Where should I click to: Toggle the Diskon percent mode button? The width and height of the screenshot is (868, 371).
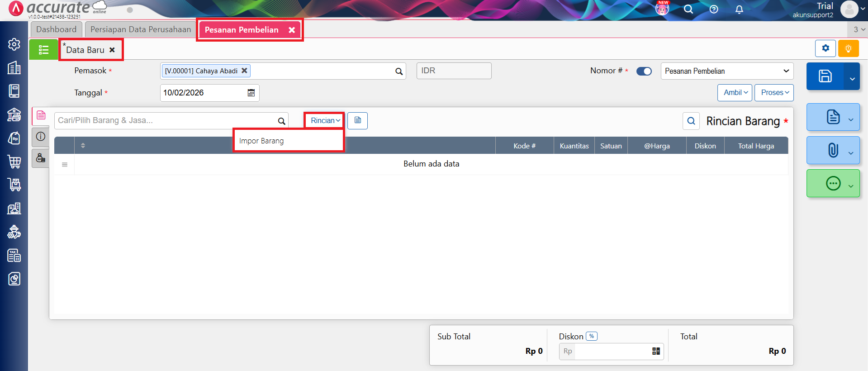(591, 336)
